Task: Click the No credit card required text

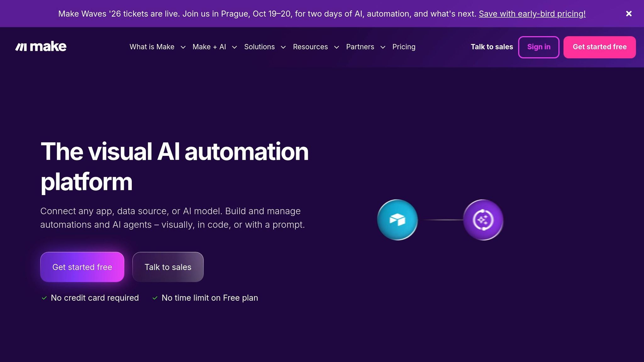Action: (x=95, y=298)
